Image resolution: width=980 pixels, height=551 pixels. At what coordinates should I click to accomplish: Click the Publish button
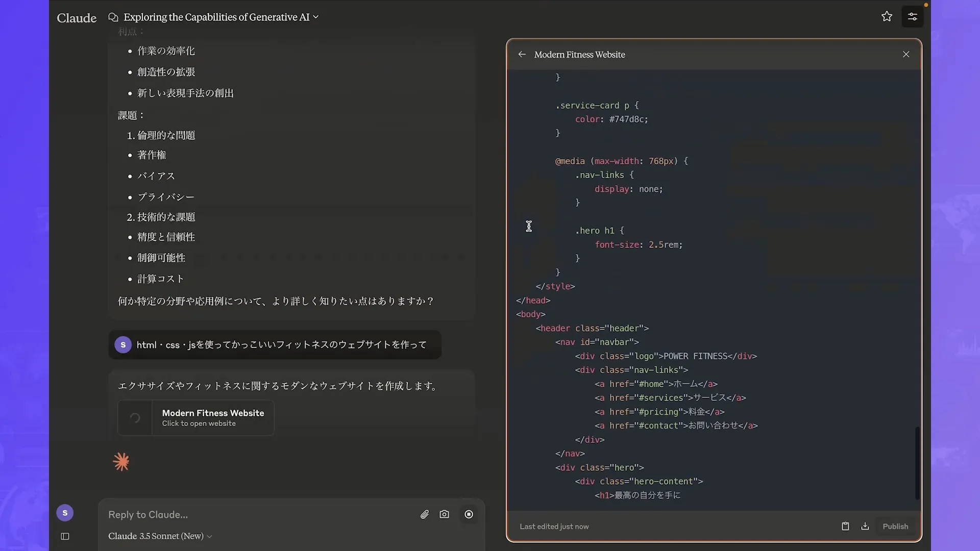click(895, 526)
